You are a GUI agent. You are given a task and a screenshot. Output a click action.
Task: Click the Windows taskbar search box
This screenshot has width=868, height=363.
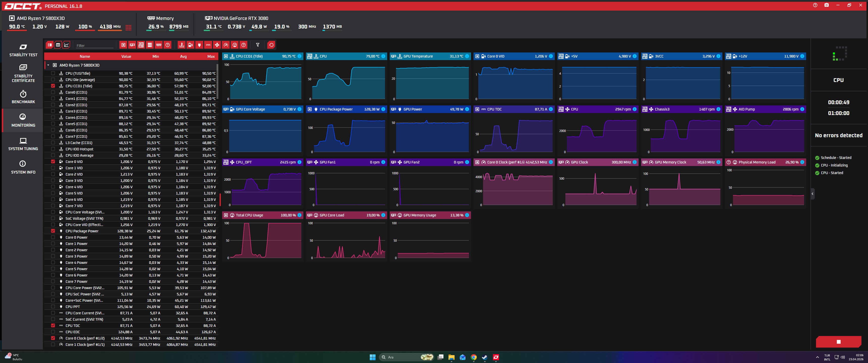pos(407,357)
